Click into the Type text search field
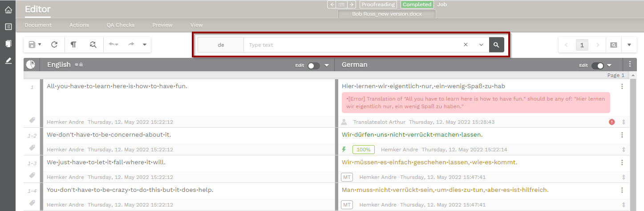 tap(352, 45)
